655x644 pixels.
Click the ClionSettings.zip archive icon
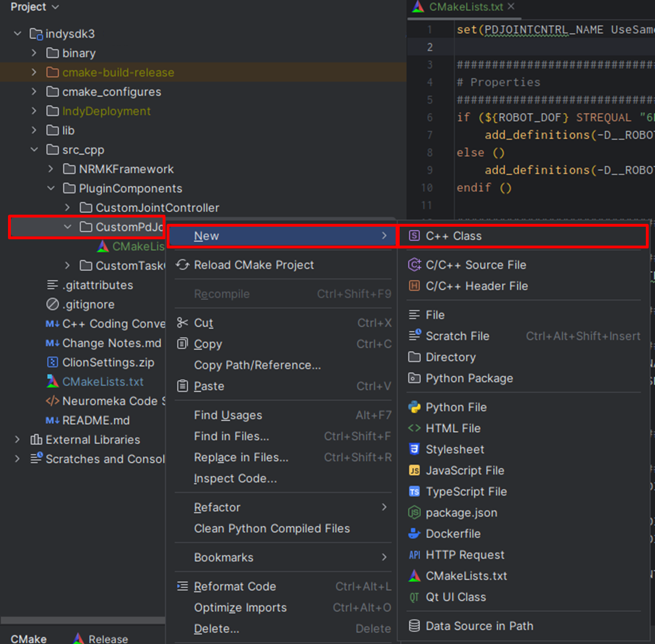[52, 362]
